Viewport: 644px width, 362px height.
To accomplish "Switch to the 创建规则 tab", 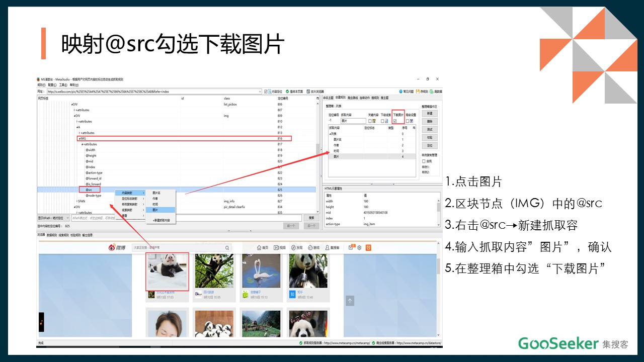I will 341,98.
